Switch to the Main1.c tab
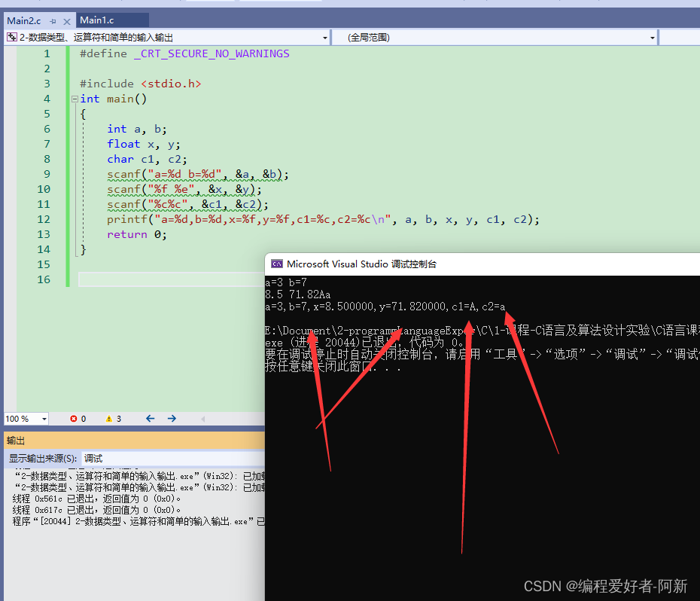 point(97,20)
